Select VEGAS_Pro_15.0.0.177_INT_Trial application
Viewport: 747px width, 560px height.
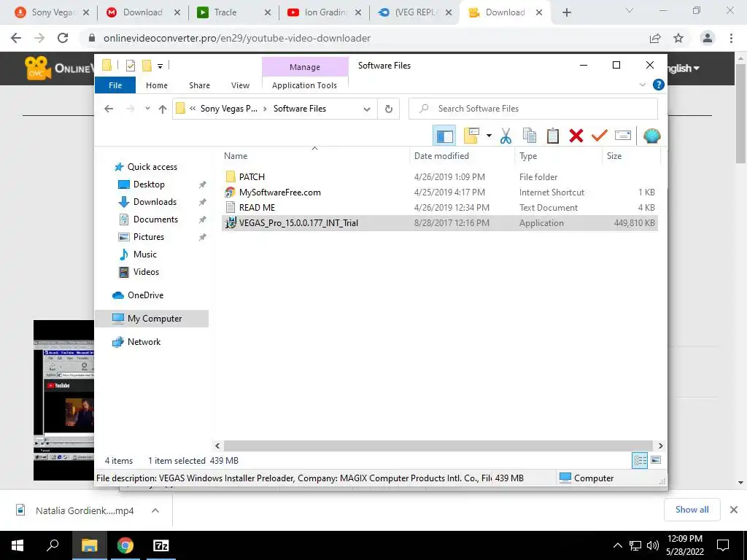click(440, 223)
